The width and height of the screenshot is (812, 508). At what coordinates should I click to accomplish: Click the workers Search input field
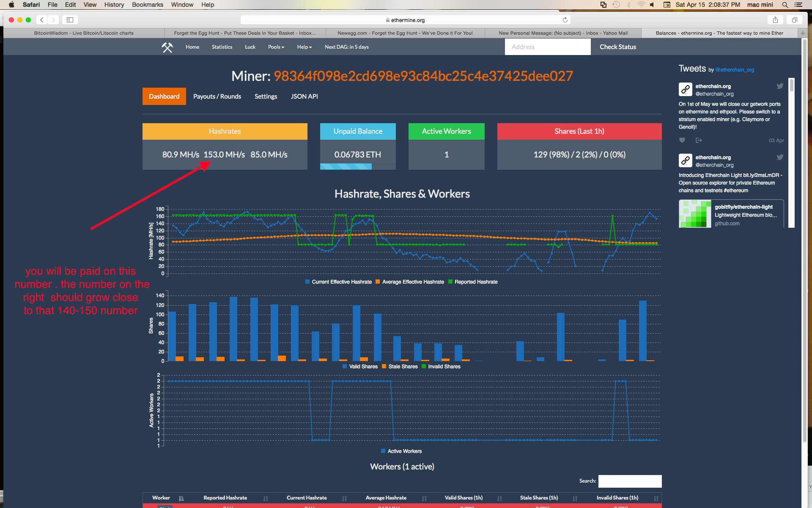coord(630,481)
